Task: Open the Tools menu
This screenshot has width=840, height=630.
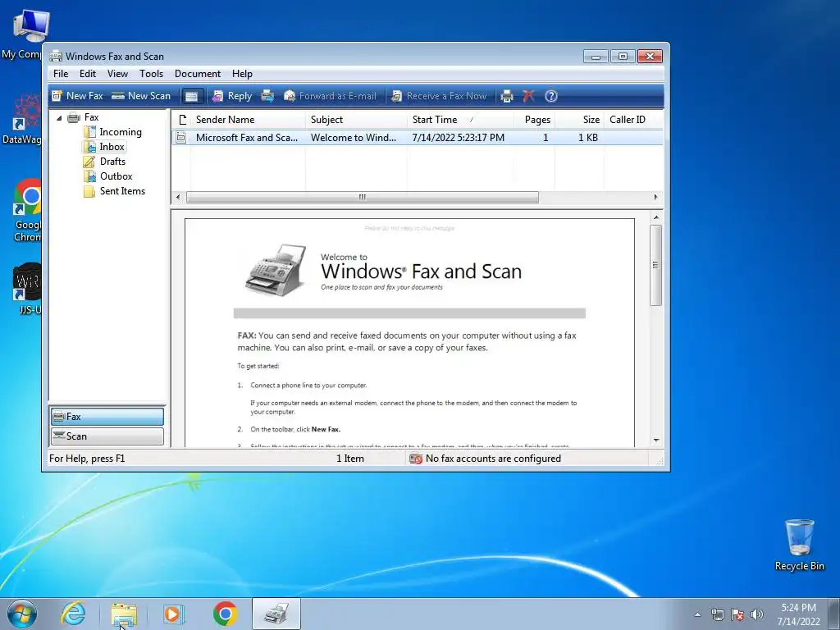Action: [x=151, y=73]
